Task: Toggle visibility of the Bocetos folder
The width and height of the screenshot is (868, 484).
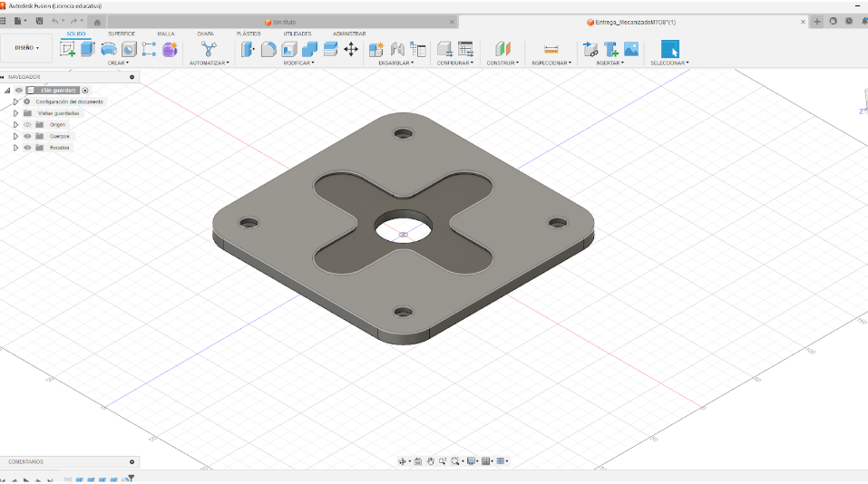Action: click(x=27, y=147)
